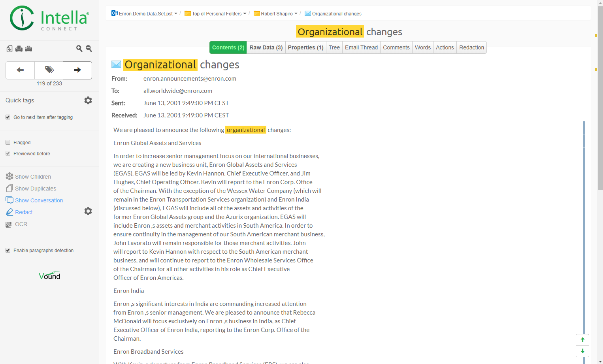This screenshot has height=364, width=603.
Task: Open Quick tags settings gear
Action: [88, 100]
